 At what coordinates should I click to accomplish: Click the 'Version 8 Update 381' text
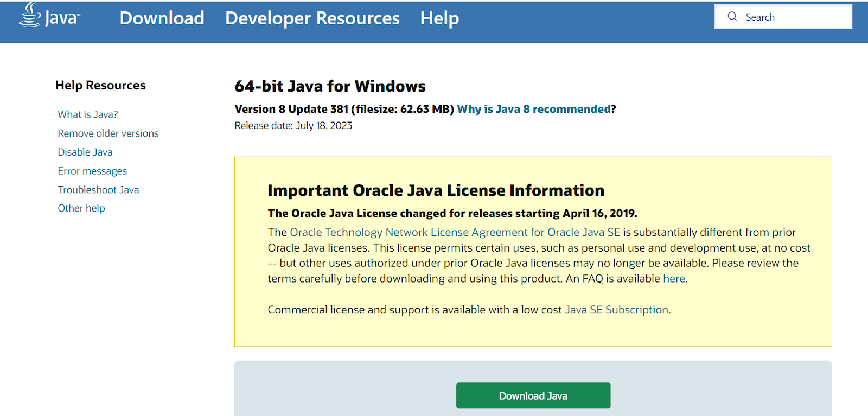(x=291, y=109)
